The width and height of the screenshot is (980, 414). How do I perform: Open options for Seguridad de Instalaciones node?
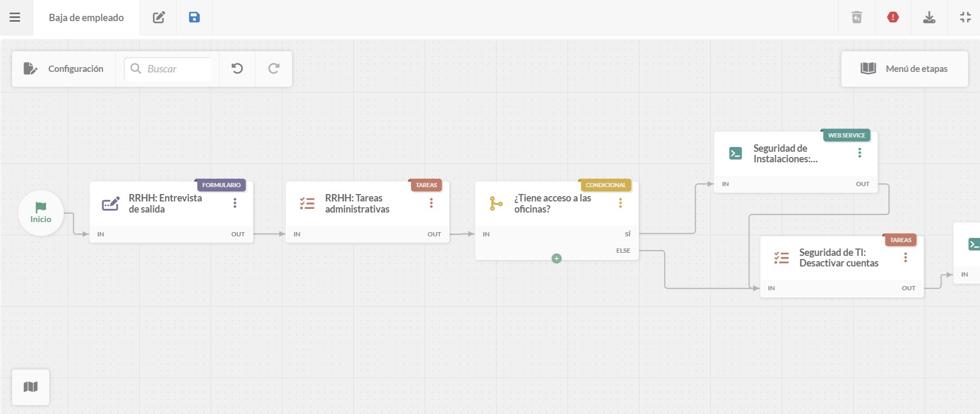(x=859, y=153)
